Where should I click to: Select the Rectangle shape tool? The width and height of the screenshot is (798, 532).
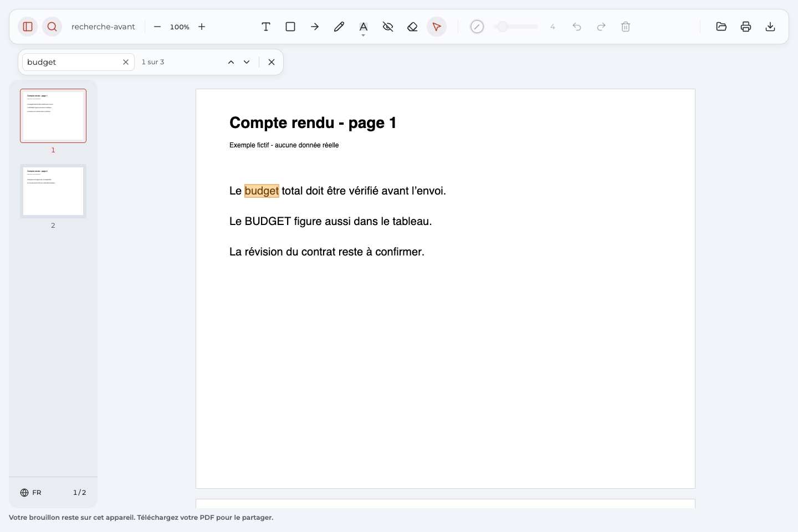pyautogui.click(x=290, y=27)
